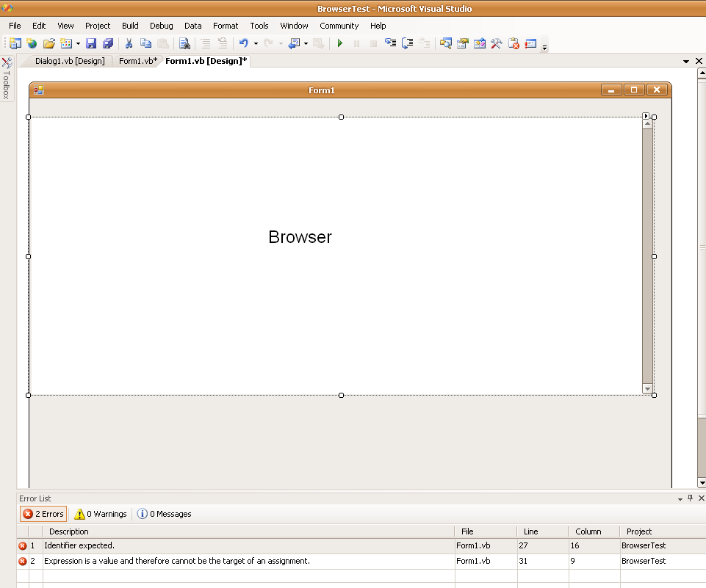Click the New Web Site globe icon
The height and width of the screenshot is (588, 706).
tap(32, 43)
